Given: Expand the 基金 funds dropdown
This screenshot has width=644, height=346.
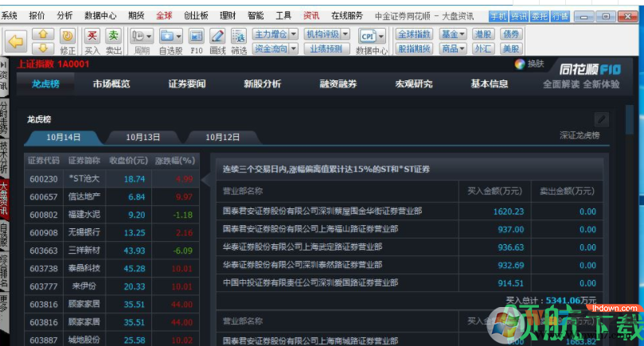Looking at the screenshot, I should point(454,34).
